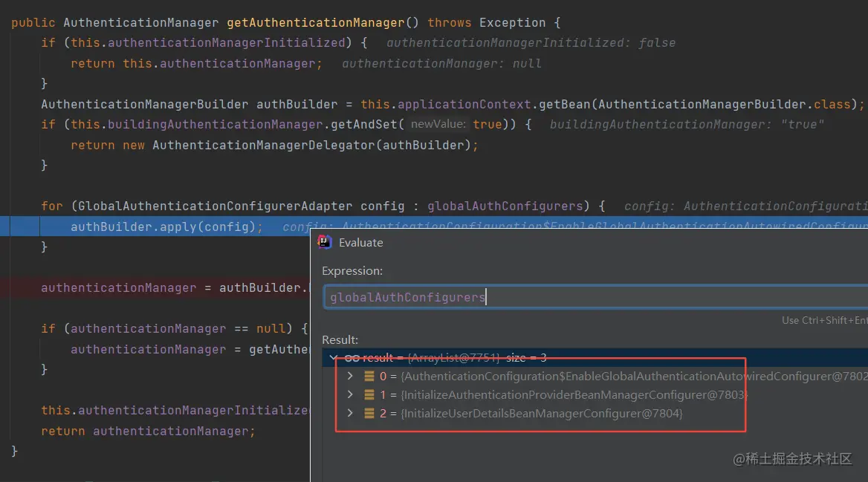The image size is (868, 482).
Task: Click the Evaluate dialog title
Action: 361,242
